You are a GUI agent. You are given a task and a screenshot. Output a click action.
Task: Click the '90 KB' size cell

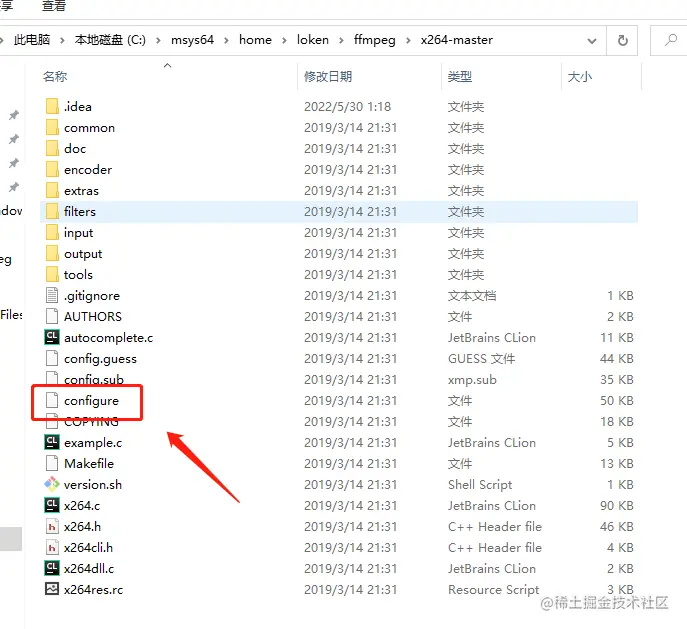617,505
